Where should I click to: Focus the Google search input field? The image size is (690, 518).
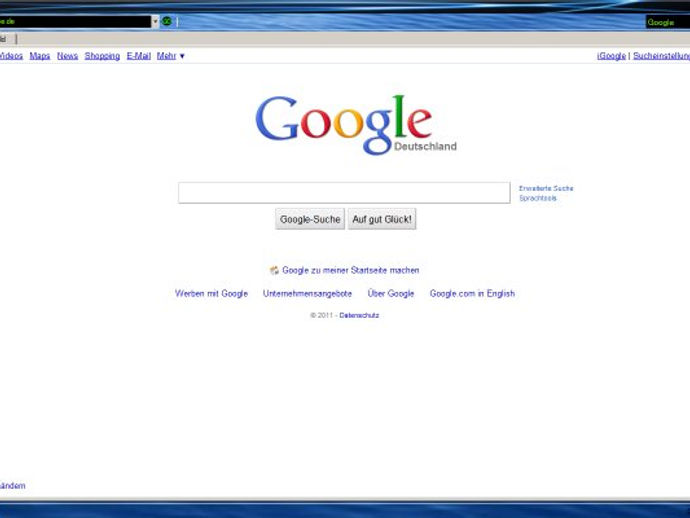pos(344,193)
